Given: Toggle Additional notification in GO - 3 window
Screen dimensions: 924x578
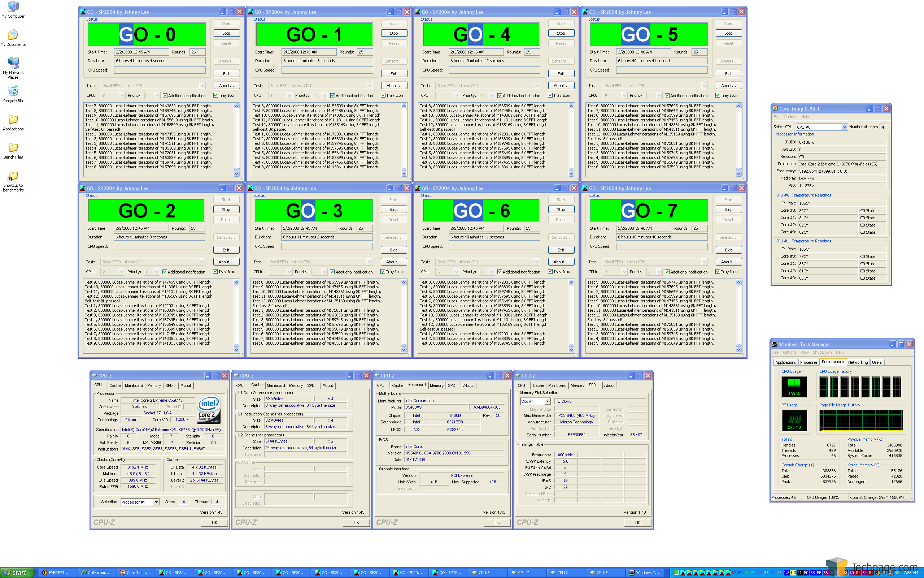Looking at the screenshot, I should pos(351,272).
